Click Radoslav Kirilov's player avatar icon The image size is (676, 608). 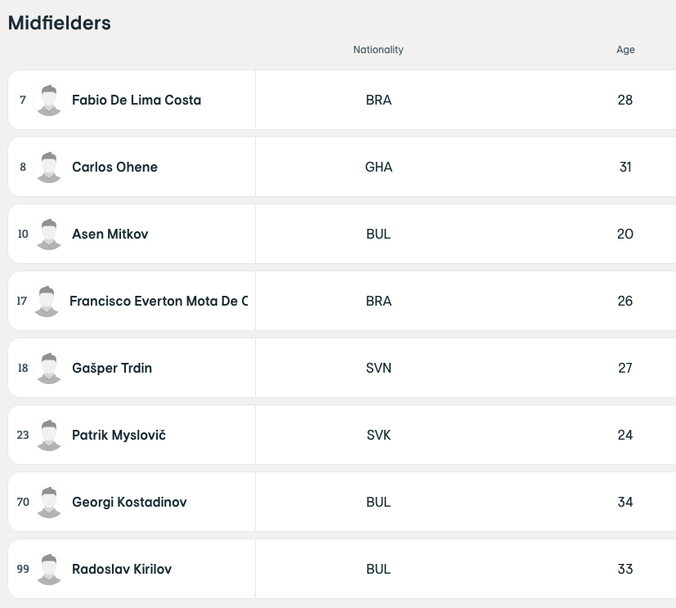pyautogui.click(x=49, y=569)
